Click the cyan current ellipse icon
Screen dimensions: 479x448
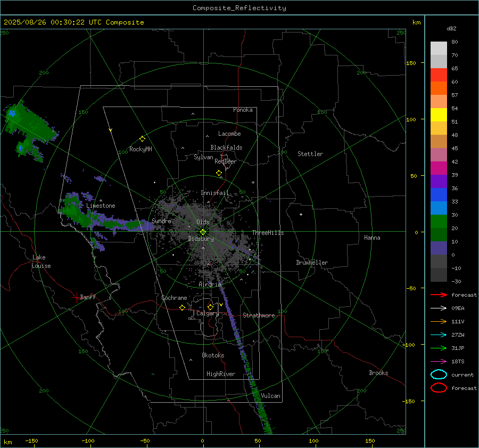(x=439, y=374)
